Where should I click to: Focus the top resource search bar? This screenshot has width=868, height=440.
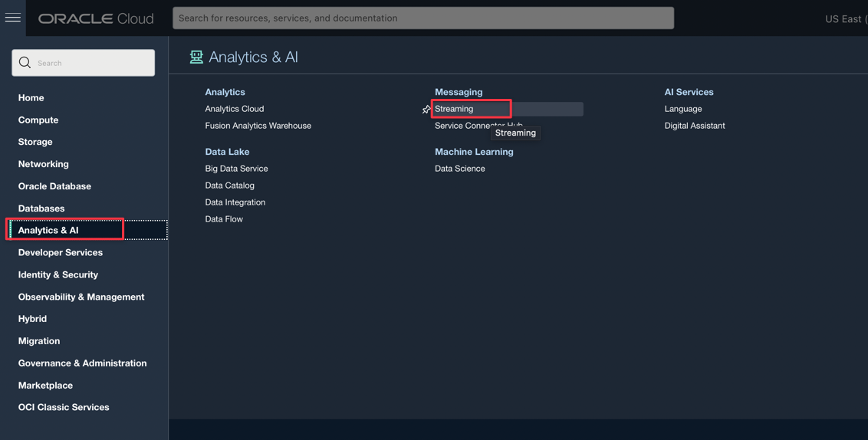423,18
